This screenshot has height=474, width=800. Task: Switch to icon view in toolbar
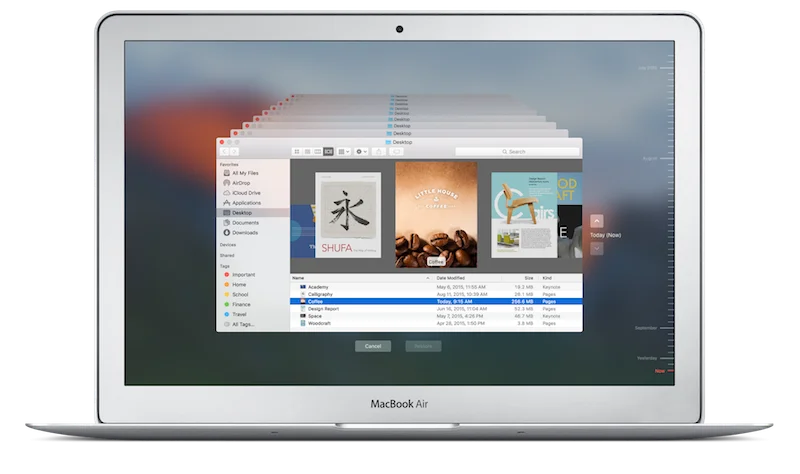pyautogui.click(x=297, y=152)
